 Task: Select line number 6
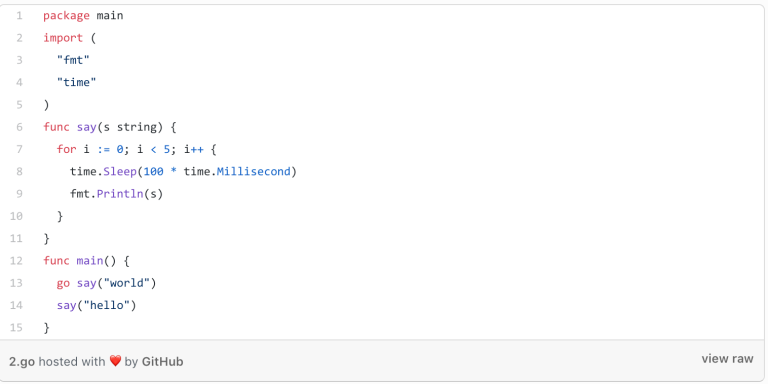[x=19, y=127]
